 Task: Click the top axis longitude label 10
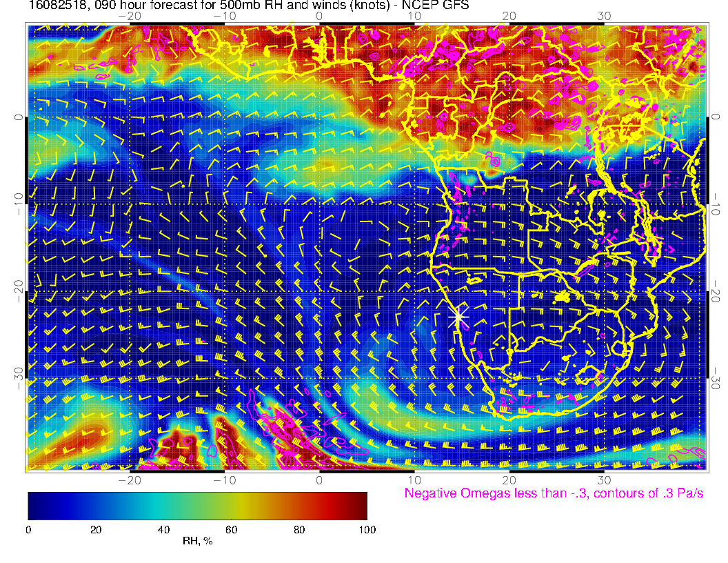[x=414, y=17]
